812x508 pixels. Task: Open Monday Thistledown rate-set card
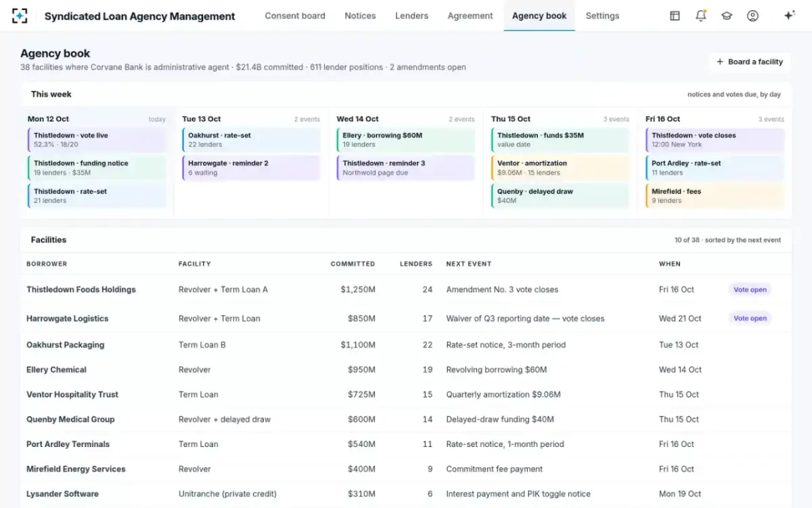[x=97, y=196]
